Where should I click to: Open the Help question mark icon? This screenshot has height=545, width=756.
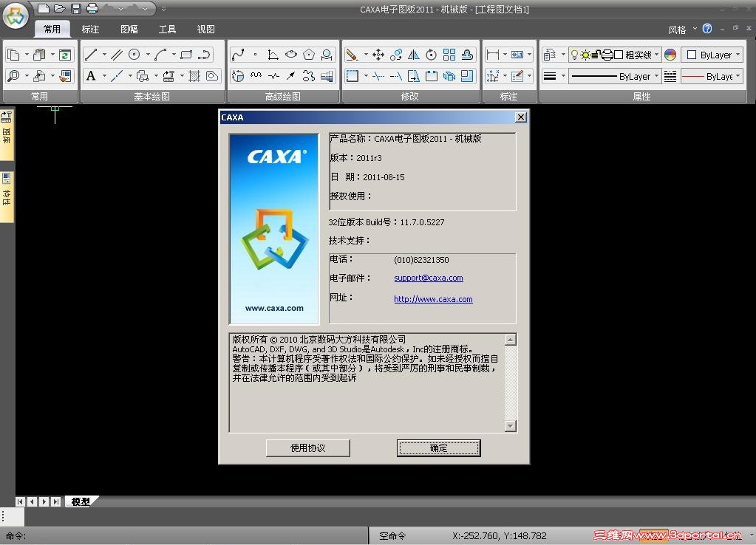click(x=707, y=28)
